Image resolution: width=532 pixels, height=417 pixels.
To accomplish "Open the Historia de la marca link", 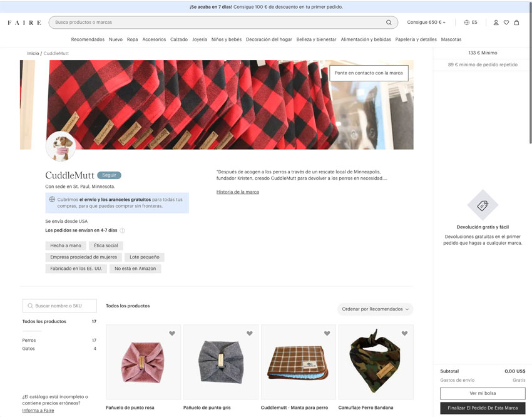I will (237, 192).
